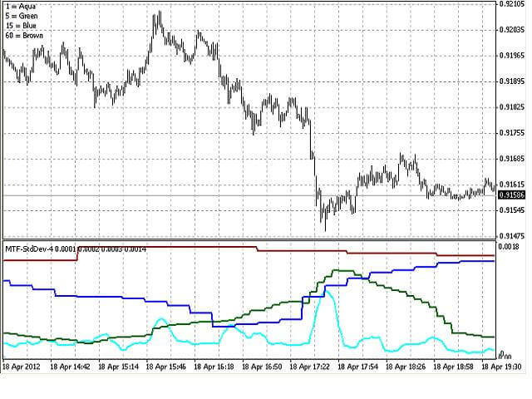Click the 0.91475 price axis label

(512, 236)
